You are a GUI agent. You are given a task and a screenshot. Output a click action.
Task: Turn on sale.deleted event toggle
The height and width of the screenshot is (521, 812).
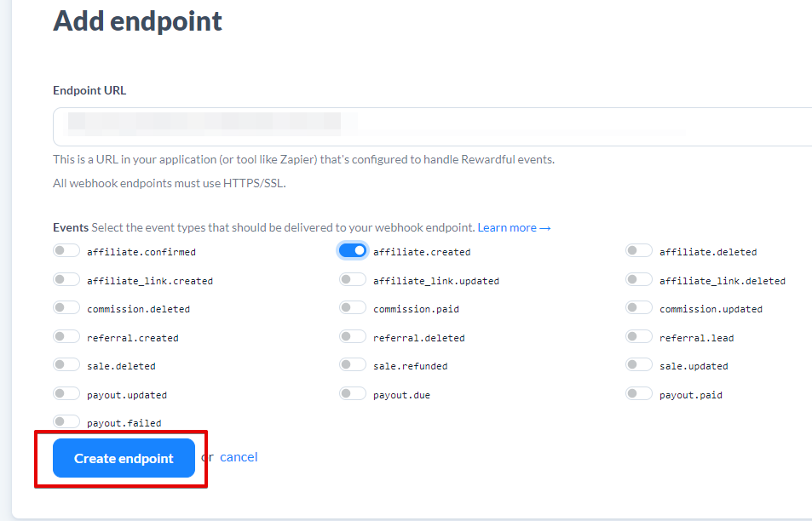click(x=66, y=364)
